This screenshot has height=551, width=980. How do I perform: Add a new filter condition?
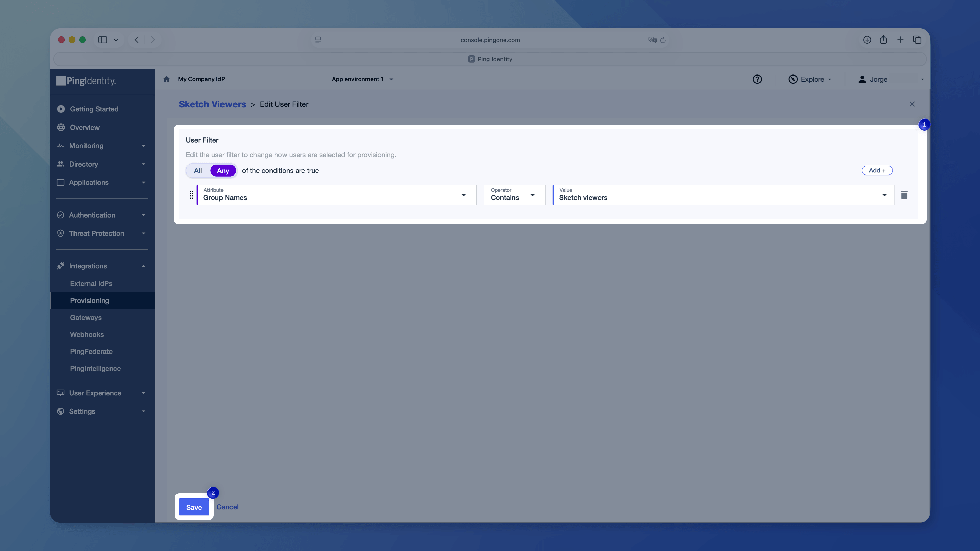(877, 170)
